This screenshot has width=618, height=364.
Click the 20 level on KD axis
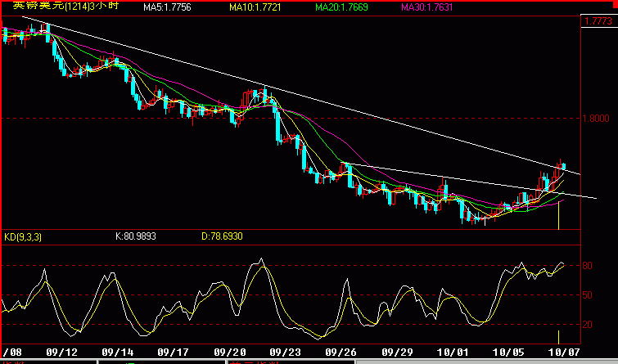pos(587,325)
